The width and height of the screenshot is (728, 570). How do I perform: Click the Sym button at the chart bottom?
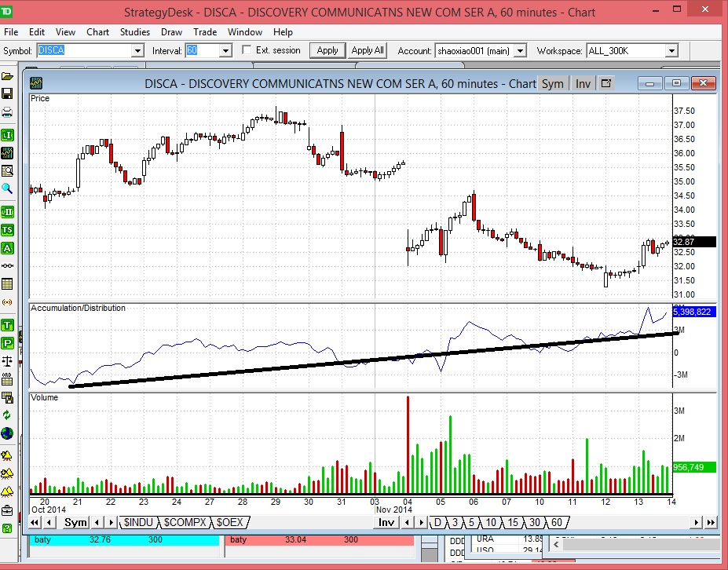pyautogui.click(x=75, y=523)
